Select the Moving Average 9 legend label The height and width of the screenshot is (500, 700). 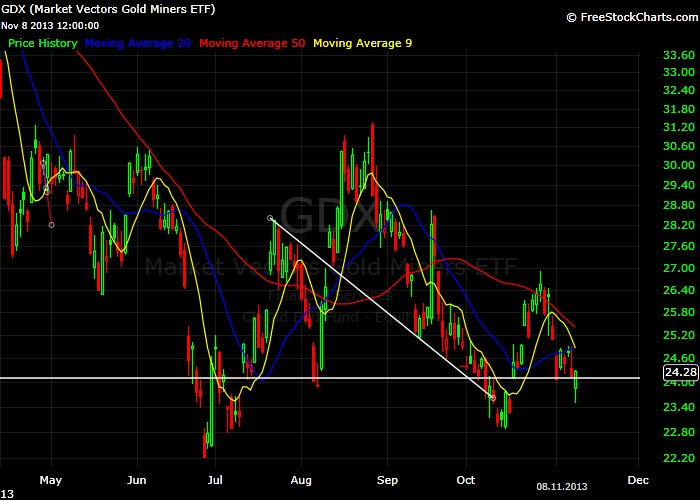[362, 43]
